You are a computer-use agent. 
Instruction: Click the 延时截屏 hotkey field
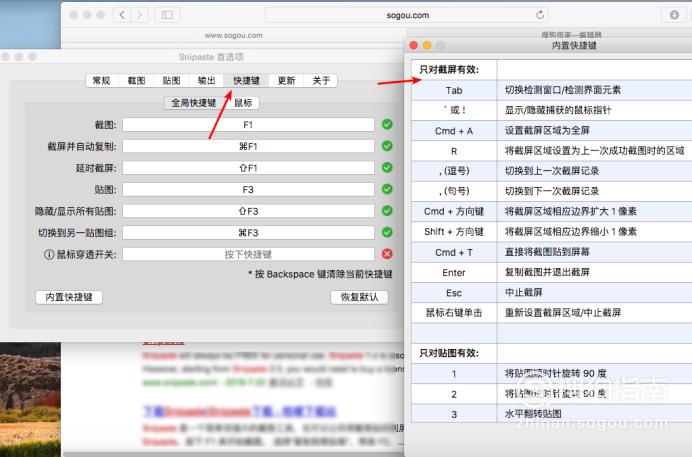pos(248,168)
